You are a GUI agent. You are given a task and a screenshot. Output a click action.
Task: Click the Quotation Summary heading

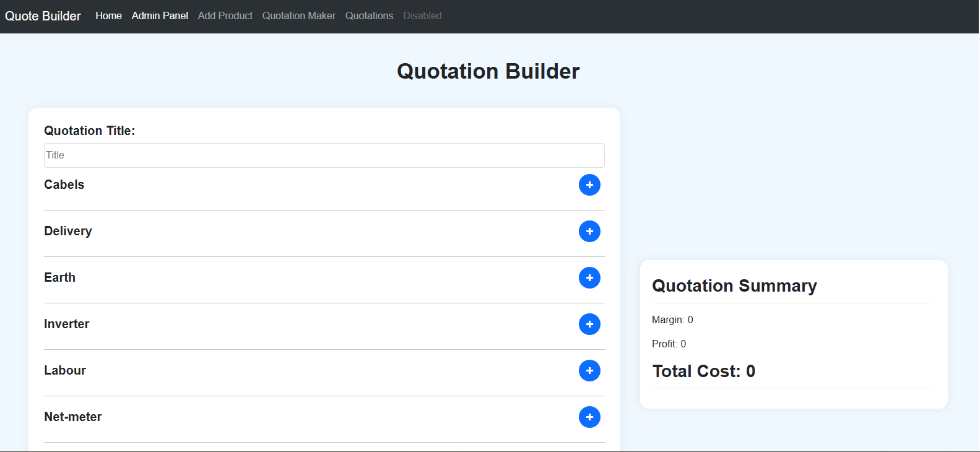[x=734, y=286]
